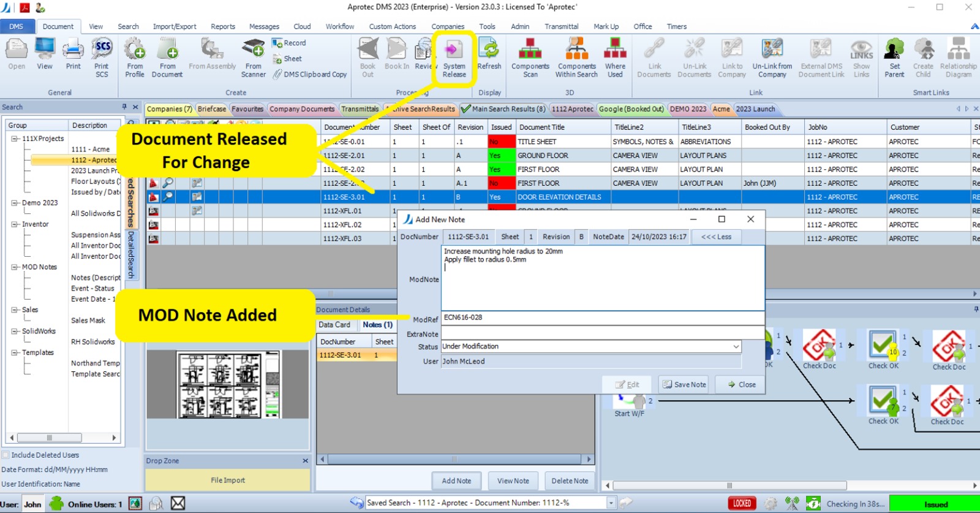Open the Status dropdown in Add New Note
980x513 pixels.
(736, 346)
